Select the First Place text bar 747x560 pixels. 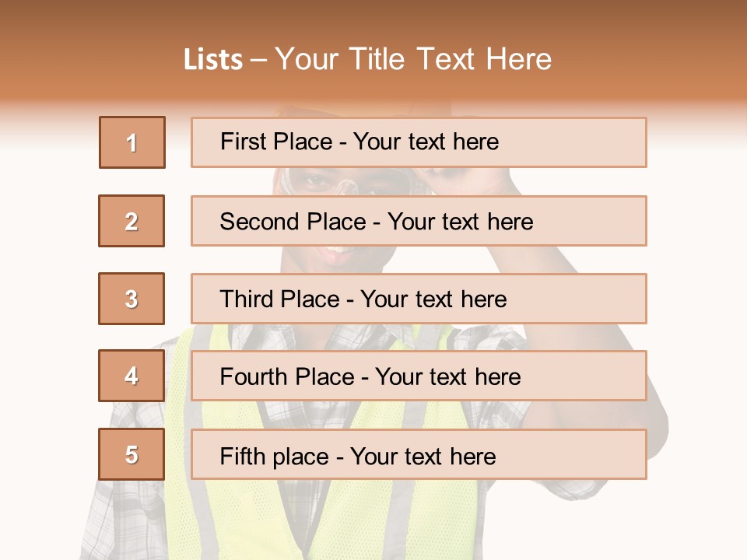point(419,142)
